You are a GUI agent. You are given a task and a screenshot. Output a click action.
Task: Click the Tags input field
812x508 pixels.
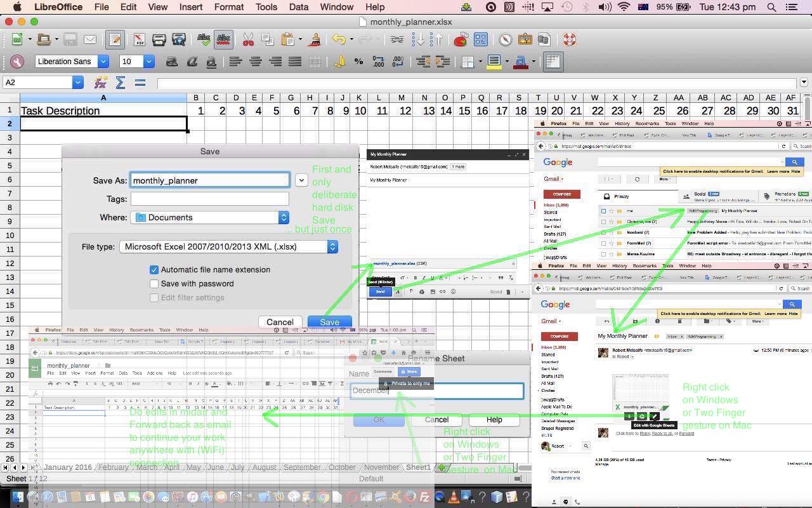210,199
